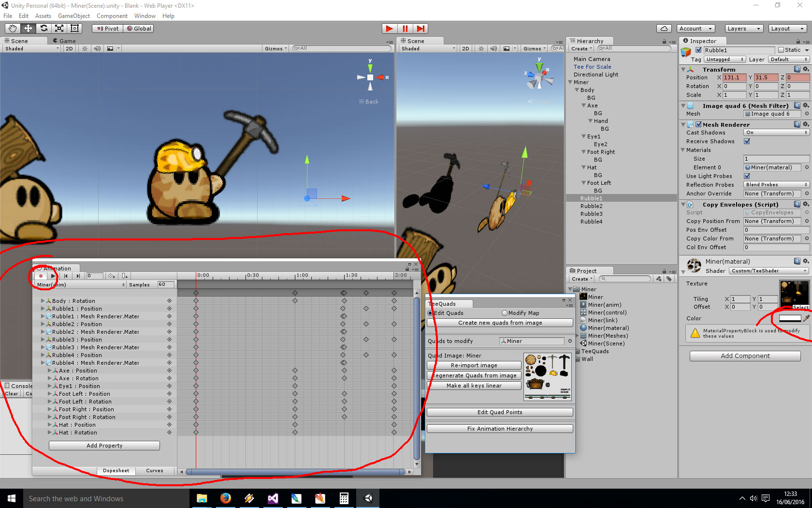This screenshot has width=812, height=508.
Task: Toggle the Static checkbox
Action: pos(781,50)
